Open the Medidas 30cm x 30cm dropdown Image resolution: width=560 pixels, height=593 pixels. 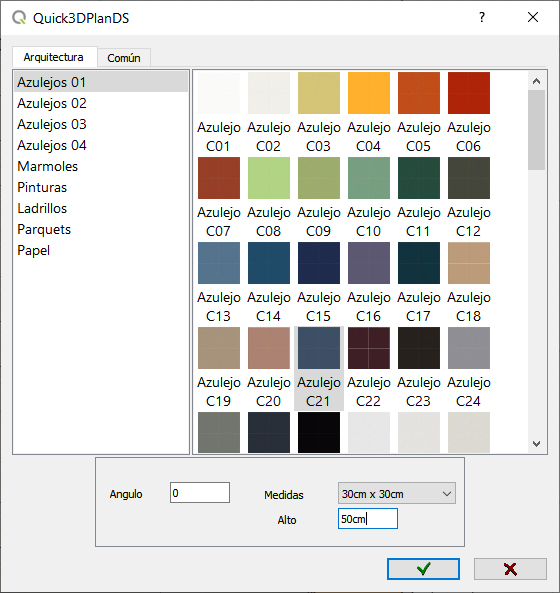point(397,493)
